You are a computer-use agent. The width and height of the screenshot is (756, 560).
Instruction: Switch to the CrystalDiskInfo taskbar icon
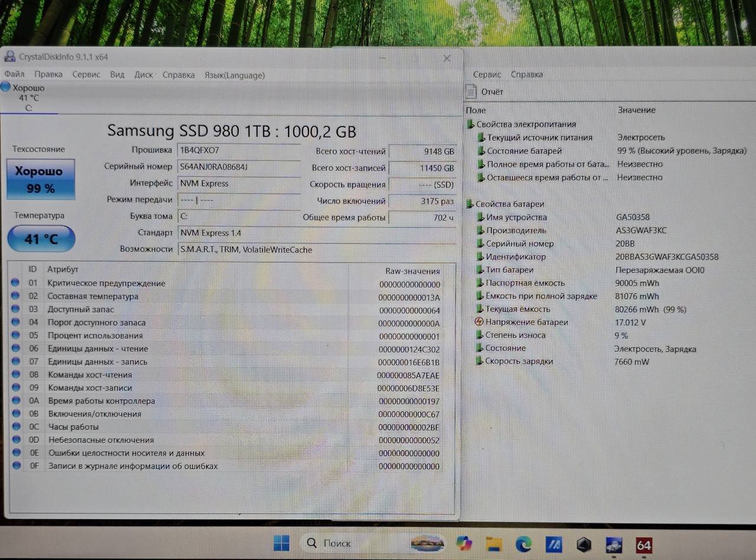[x=614, y=545]
